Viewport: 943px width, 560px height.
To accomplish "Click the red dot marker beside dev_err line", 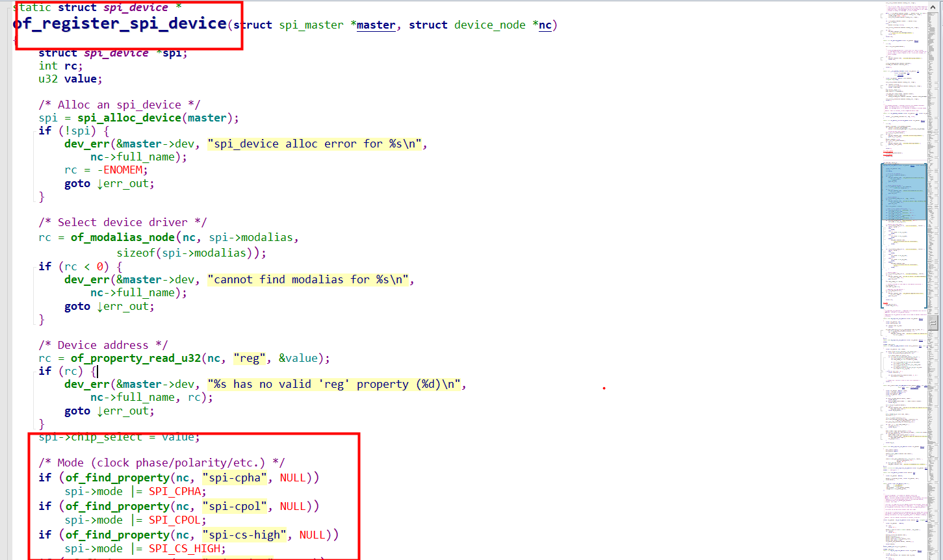I will click(x=603, y=387).
